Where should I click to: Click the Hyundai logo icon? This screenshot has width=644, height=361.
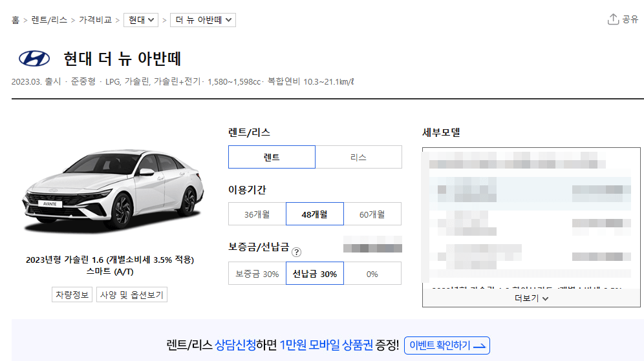click(34, 59)
